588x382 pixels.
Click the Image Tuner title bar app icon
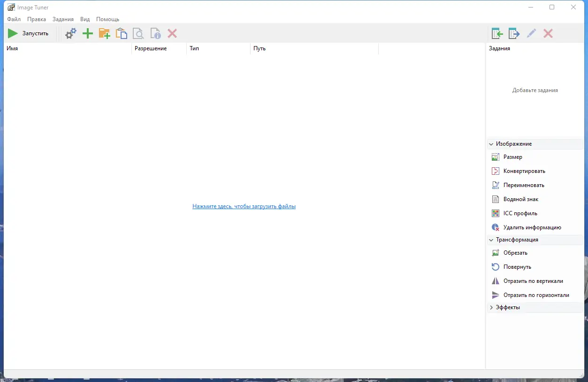(x=11, y=8)
